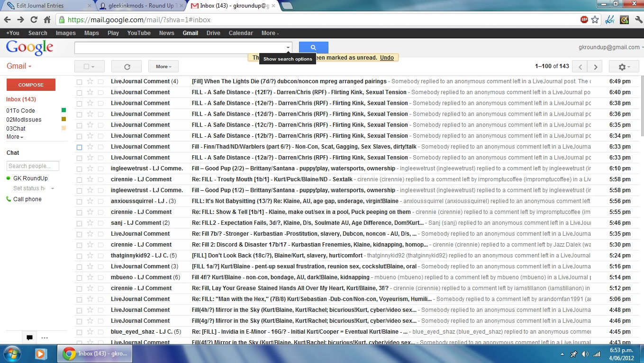Open 03Chat label
This screenshot has width=644, height=363.
pyautogui.click(x=16, y=129)
